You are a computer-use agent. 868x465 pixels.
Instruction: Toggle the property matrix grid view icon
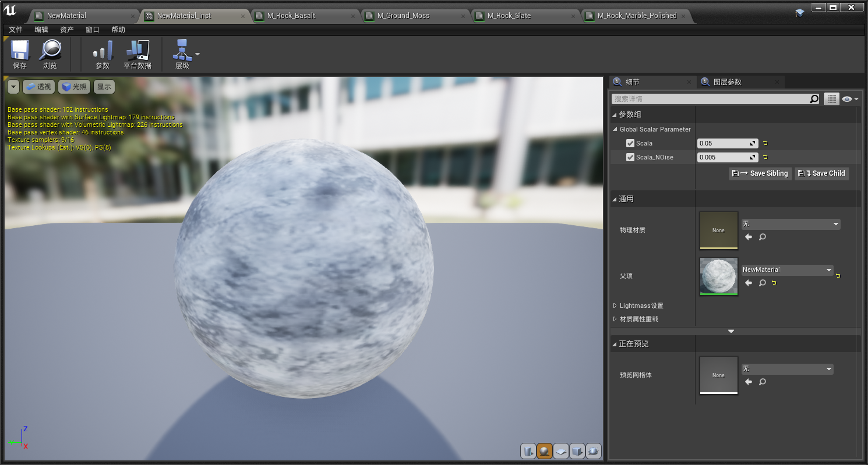point(831,99)
